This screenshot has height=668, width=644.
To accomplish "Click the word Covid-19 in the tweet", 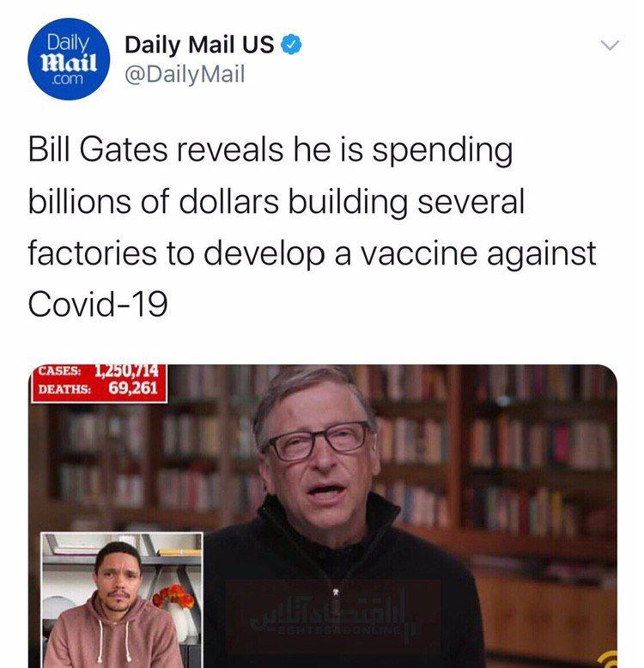I will [98, 304].
